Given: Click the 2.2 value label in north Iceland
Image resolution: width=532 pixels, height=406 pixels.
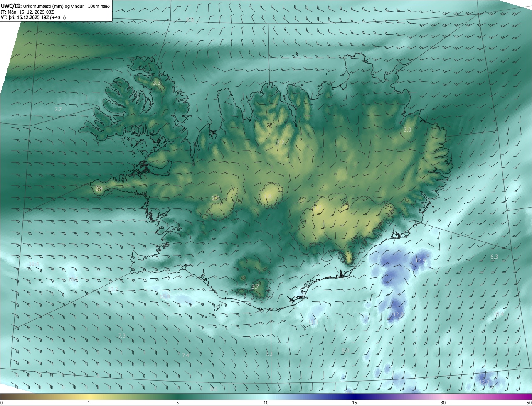Looking at the screenshot, I should coord(281,143).
